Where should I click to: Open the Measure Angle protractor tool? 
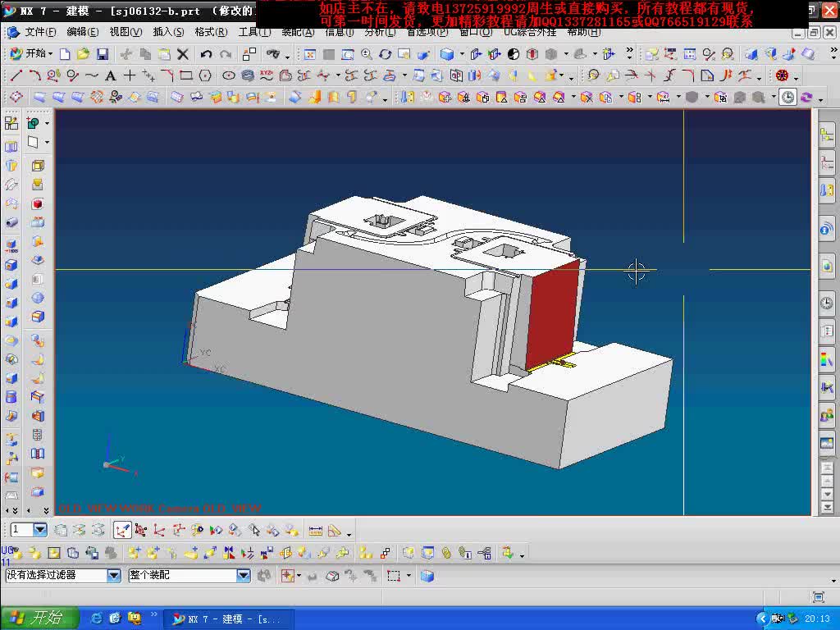335,531
